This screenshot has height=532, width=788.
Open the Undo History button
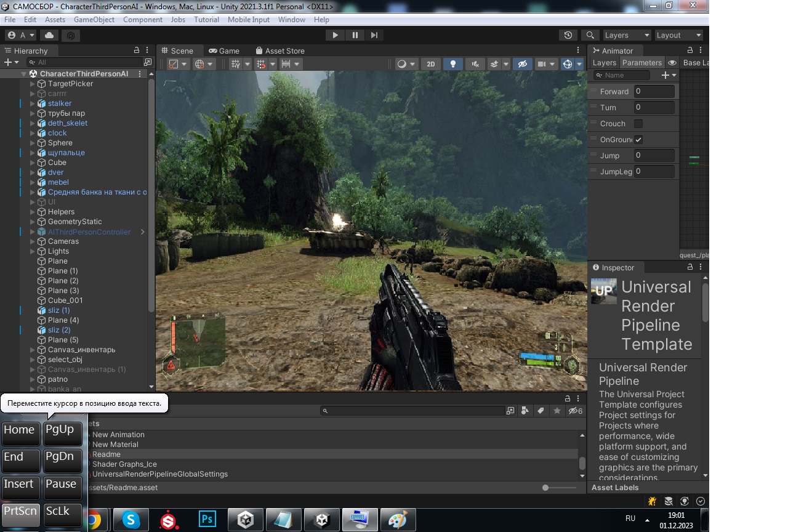click(x=568, y=35)
